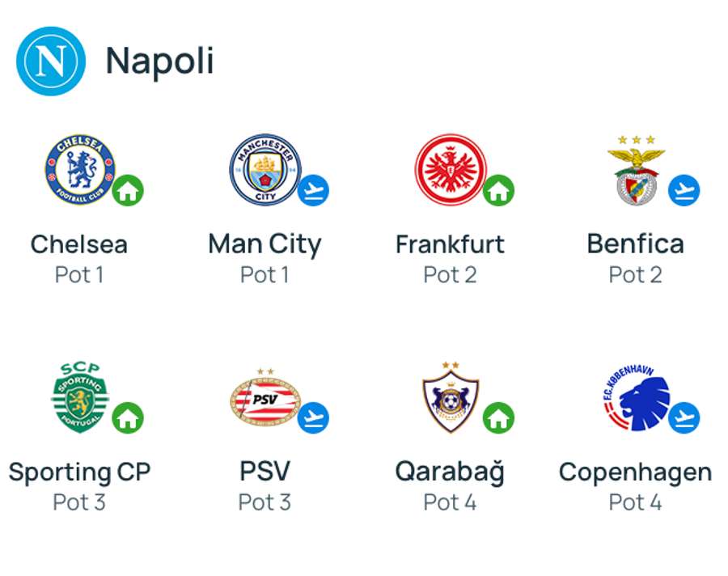728x576 pixels.
Task: Click the FC Copenhagen lion logo
Action: (637, 398)
